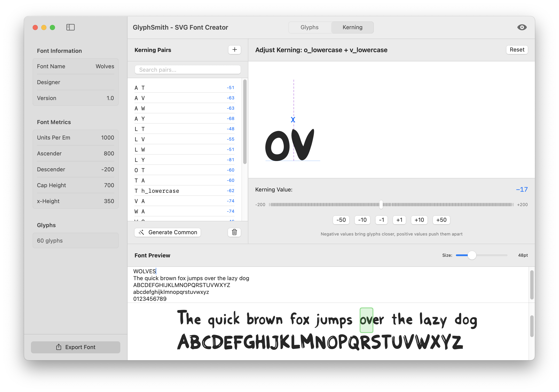Image resolution: width=559 pixels, height=392 pixels.
Task: Increase kerning by 10
Action: (419, 220)
